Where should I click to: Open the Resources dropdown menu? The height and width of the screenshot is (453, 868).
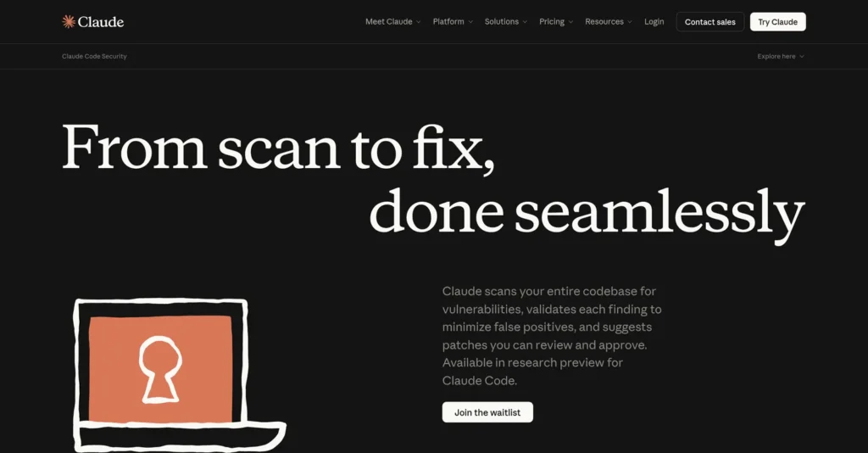point(609,21)
